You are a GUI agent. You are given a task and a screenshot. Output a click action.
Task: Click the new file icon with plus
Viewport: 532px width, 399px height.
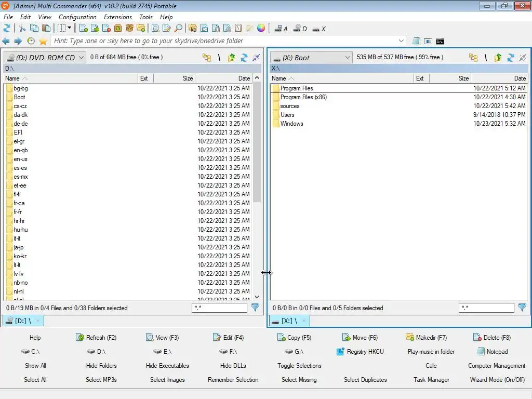(x=84, y=28)
